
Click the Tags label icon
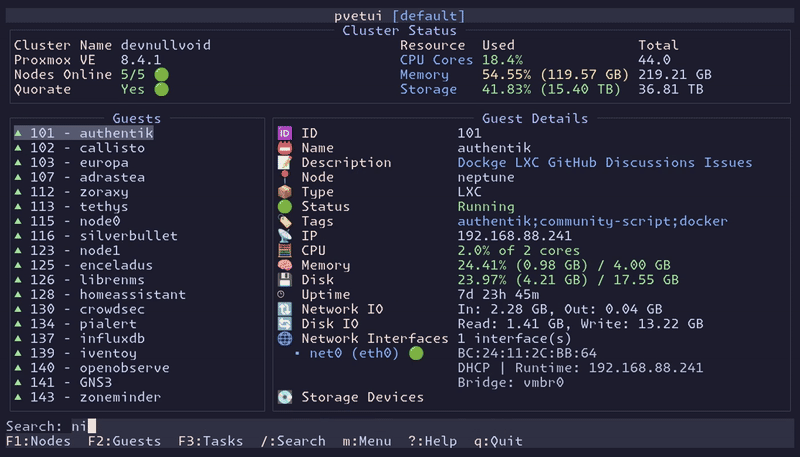pos(285,221)
